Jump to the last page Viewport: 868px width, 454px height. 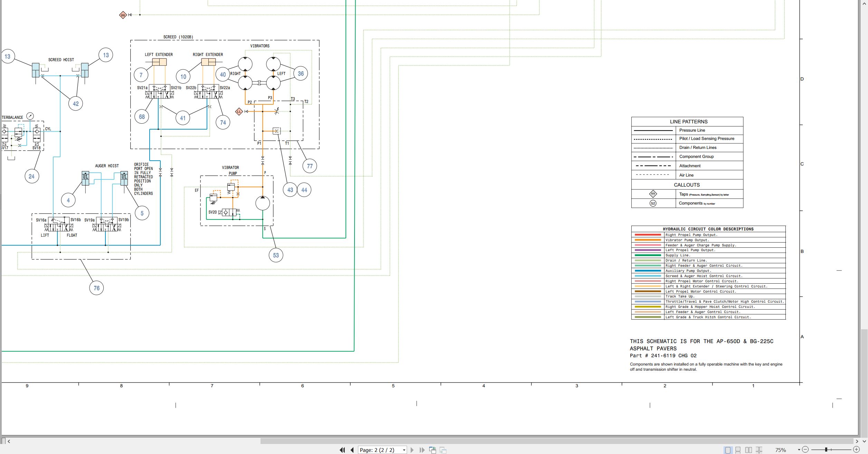(422, 450)
